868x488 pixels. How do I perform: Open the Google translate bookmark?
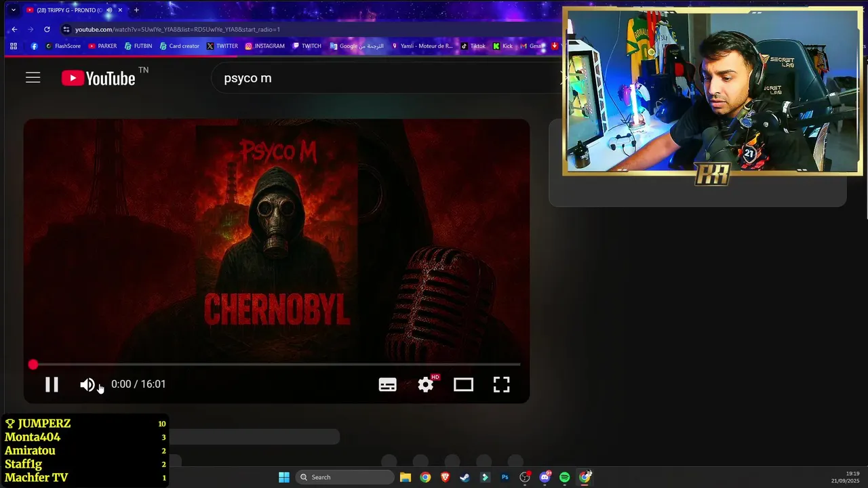tap(357, 46)
